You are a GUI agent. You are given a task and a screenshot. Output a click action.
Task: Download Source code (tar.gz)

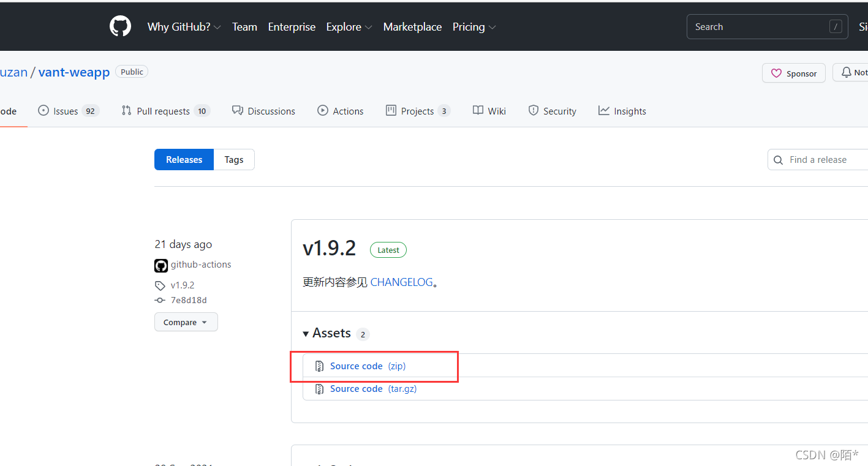(x=373, y=388)
